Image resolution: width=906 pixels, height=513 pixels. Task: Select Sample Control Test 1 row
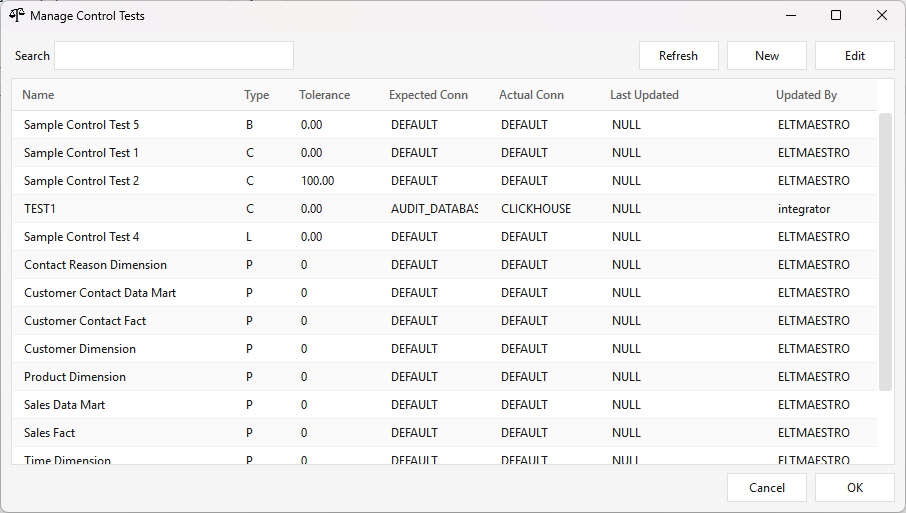point(444,153)
